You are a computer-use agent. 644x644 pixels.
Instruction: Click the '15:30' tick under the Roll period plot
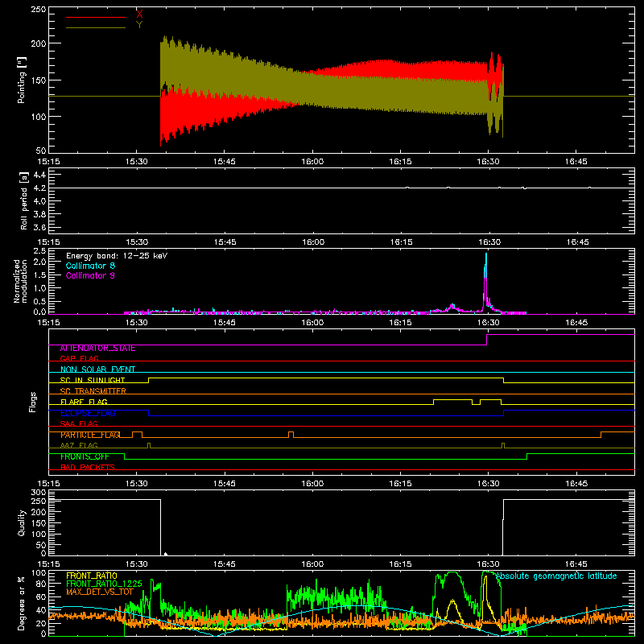click(137, 242)
